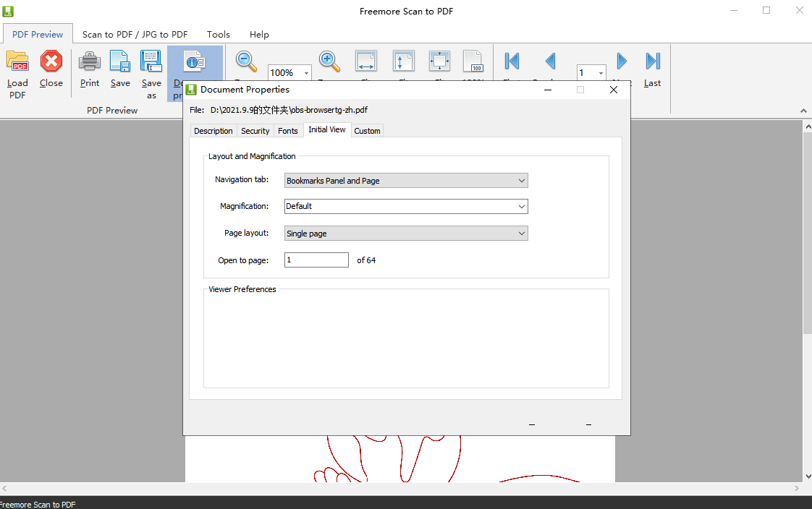Click the Document properties toolbar icon
The height and width of the screenshot is (509, 812).
[195, 61]
